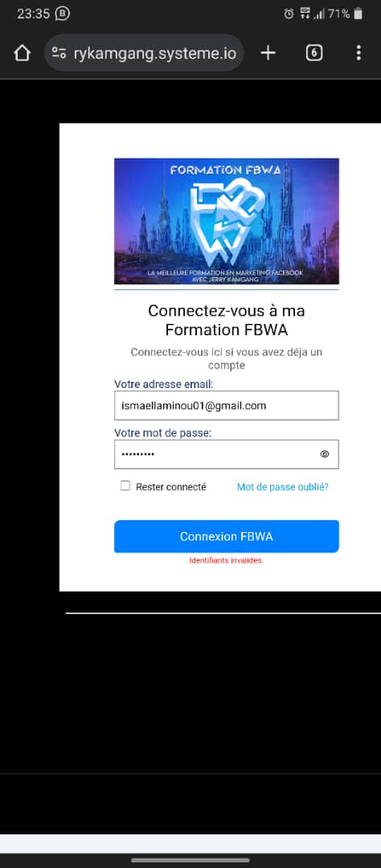Open site info icon beside the URL

point(59,53)
